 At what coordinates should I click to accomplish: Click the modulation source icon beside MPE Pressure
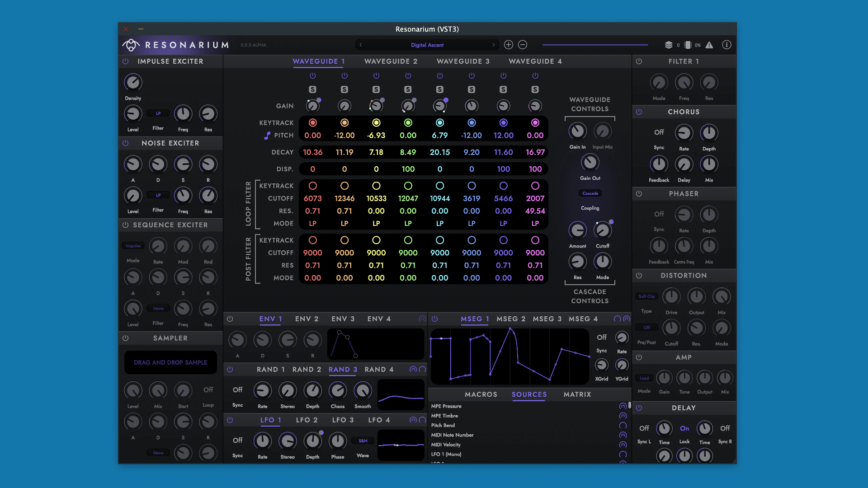coord(623,406)
